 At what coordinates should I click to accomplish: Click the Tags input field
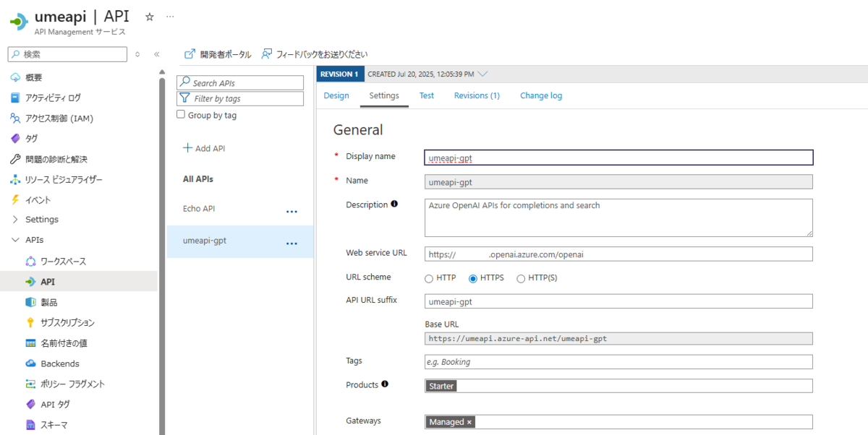(618, 362)
